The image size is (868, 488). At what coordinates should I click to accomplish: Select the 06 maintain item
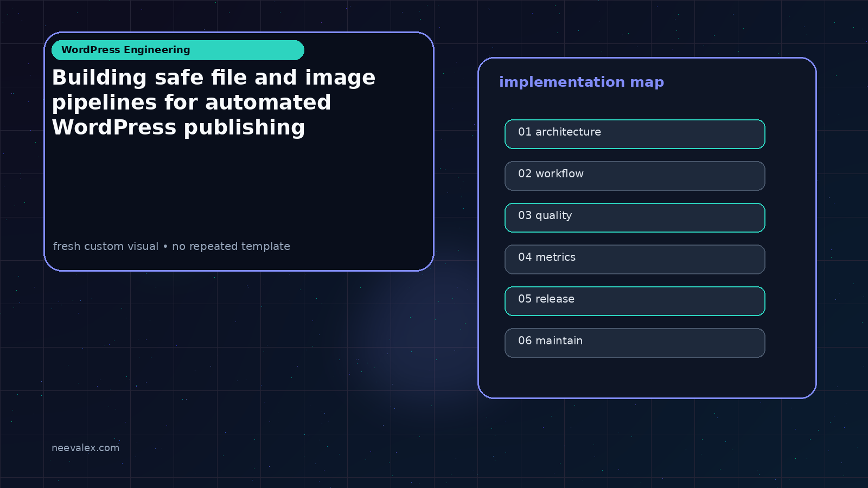coord(635,343)
